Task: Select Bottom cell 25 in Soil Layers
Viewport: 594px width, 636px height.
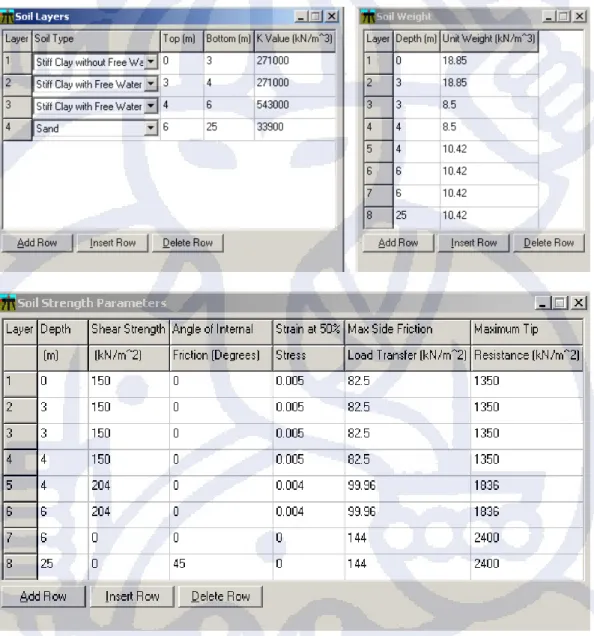Action: [229, 129]
